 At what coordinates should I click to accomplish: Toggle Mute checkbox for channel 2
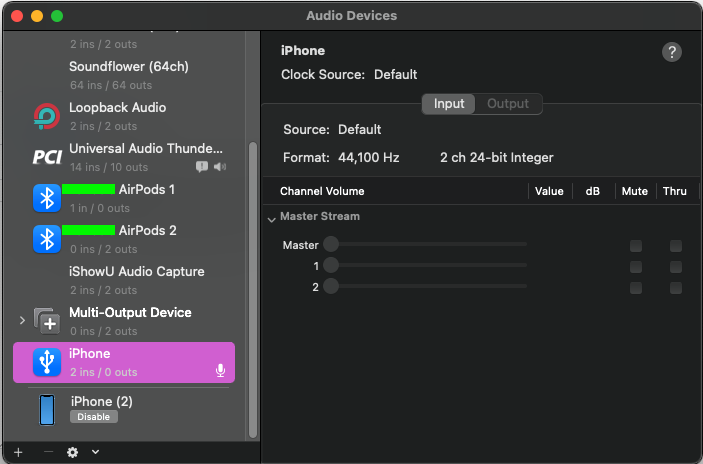[x=635, y=288]
